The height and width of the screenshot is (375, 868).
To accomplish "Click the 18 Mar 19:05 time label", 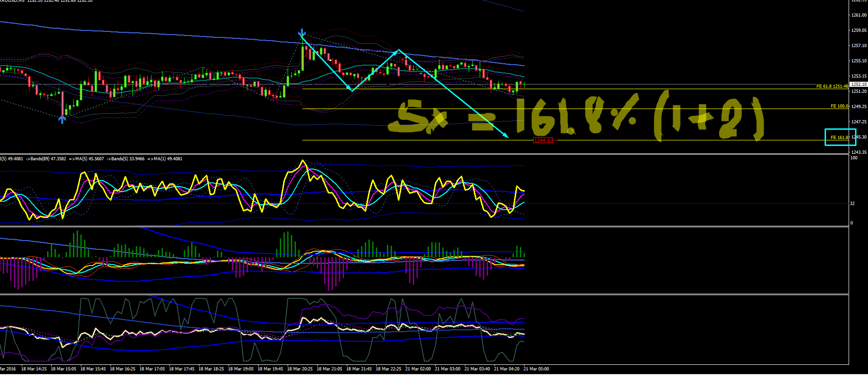I will pos(241,369).
